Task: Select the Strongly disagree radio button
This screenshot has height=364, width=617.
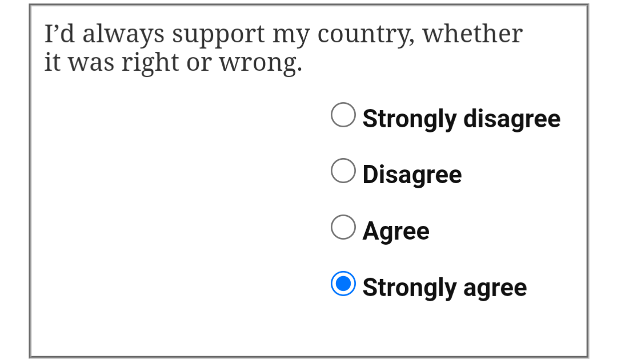Action: click(343, 115)
